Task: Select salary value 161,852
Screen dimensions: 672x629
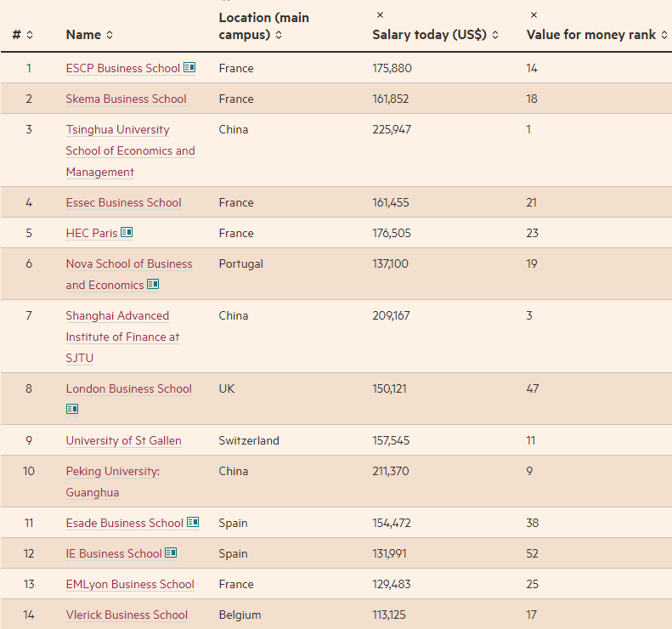Action: point(391,99)
